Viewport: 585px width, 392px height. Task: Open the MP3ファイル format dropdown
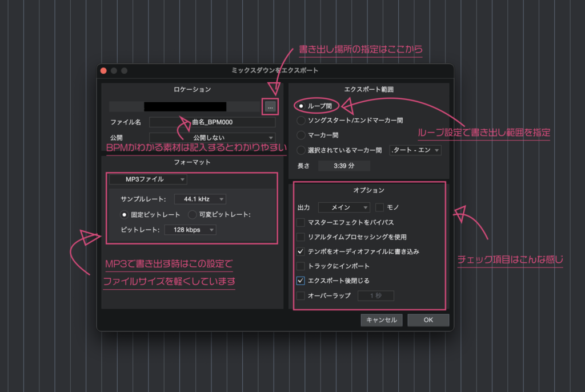pos(148,179)
